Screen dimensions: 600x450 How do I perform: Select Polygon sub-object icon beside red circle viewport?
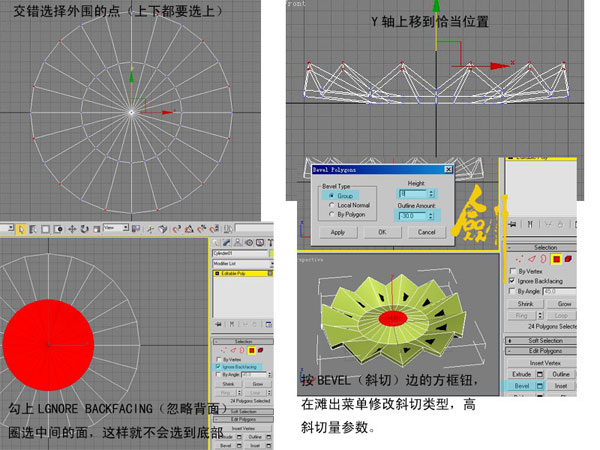click(251, 350)
